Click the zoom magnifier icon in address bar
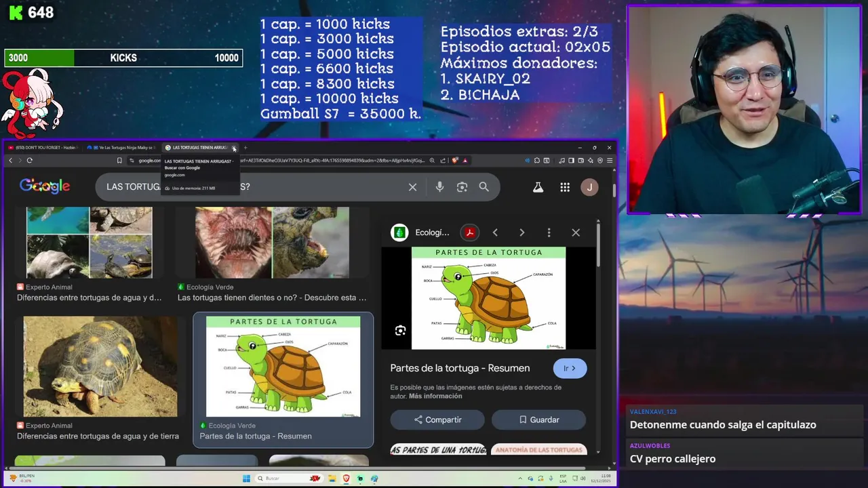 (x=432, y=161)
